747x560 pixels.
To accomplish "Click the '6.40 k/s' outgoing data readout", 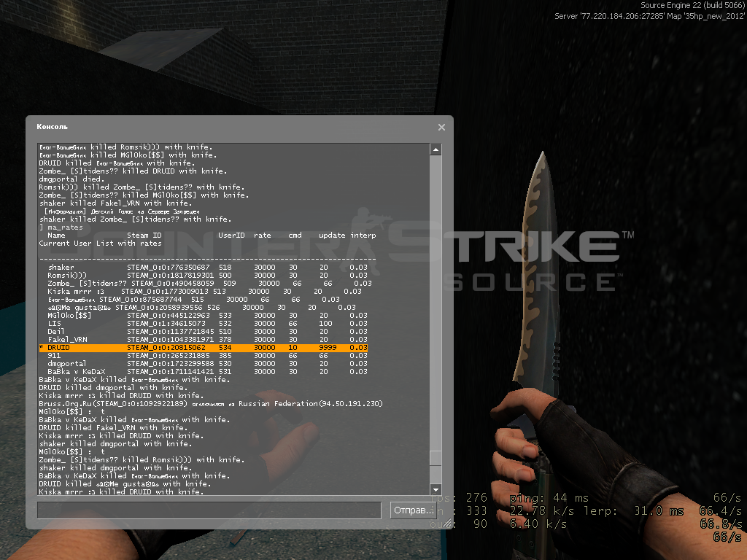I will [x=538, y=524].
